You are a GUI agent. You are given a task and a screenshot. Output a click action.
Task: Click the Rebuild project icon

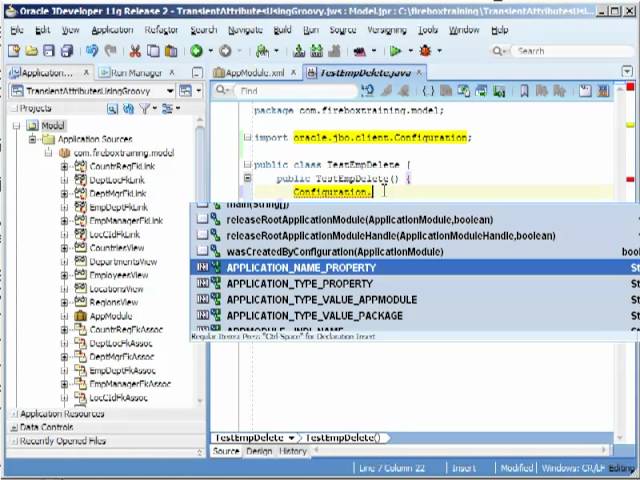(x=316, y=51)
